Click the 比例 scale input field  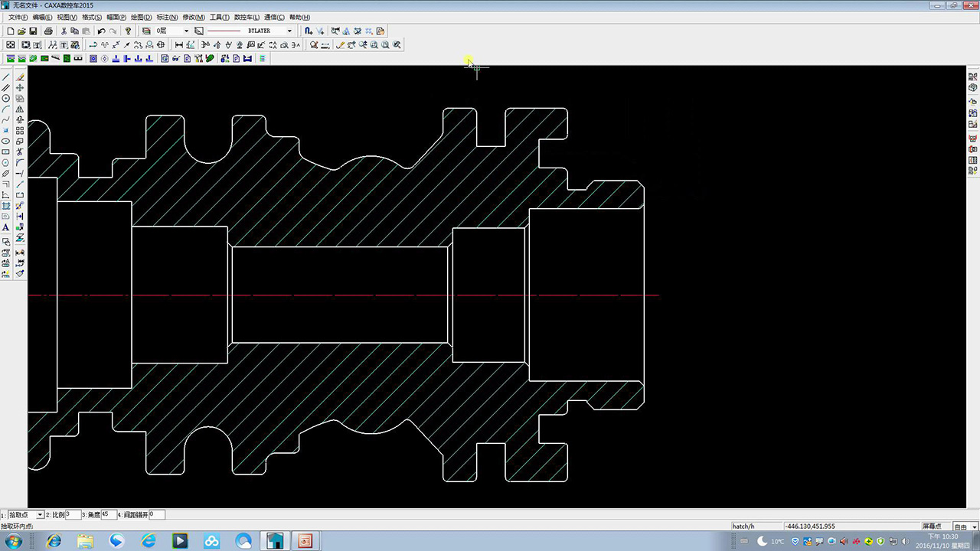[x=73, y=515]
